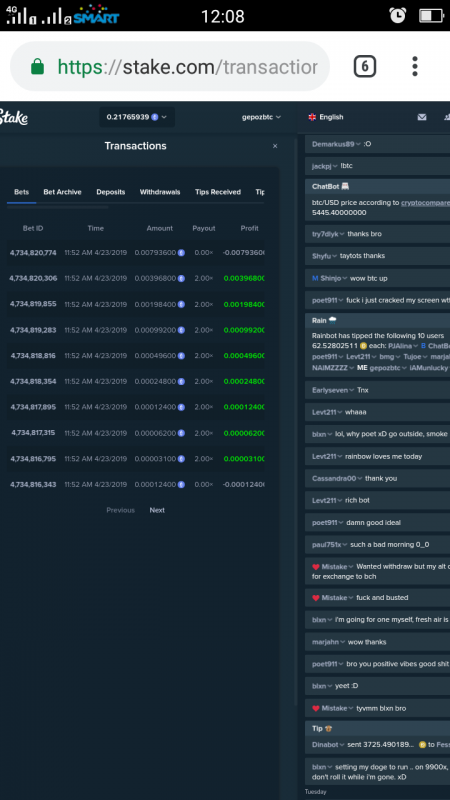The height and width of the screenshot is (800, 450).
Task: Tap the stake.com URL address bar
Action: point(170,66)
